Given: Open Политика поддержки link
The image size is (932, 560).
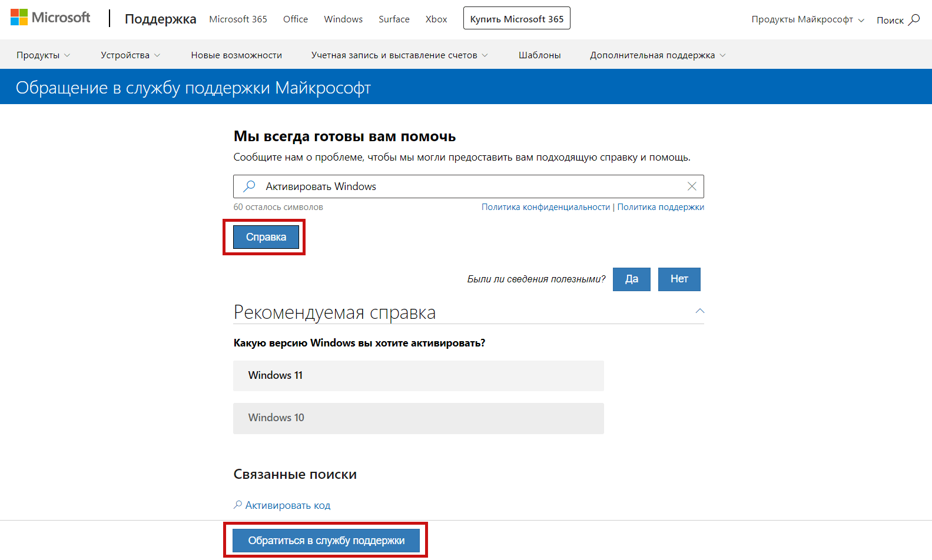Looking at the screenshot, I should pos(661,207).
